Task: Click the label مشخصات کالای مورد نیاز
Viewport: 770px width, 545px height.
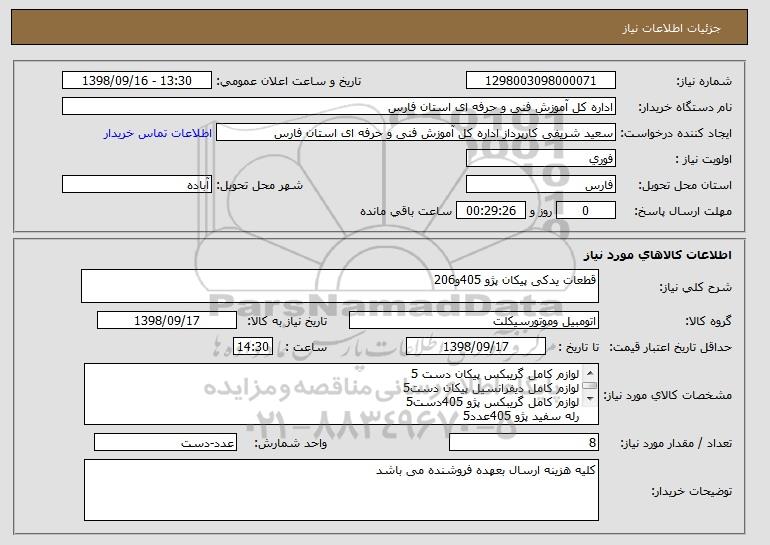Action: (668, 395)
